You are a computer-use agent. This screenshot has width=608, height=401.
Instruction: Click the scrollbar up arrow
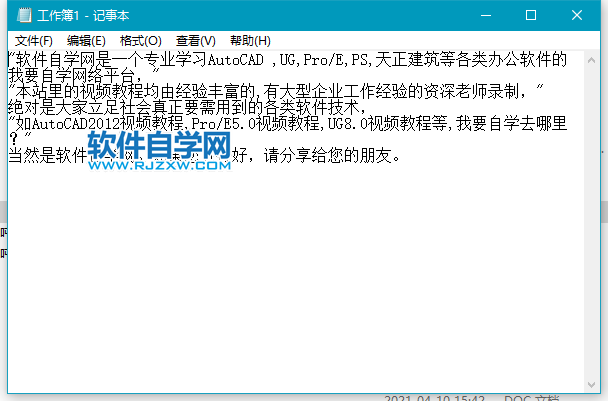coord(592,58)
